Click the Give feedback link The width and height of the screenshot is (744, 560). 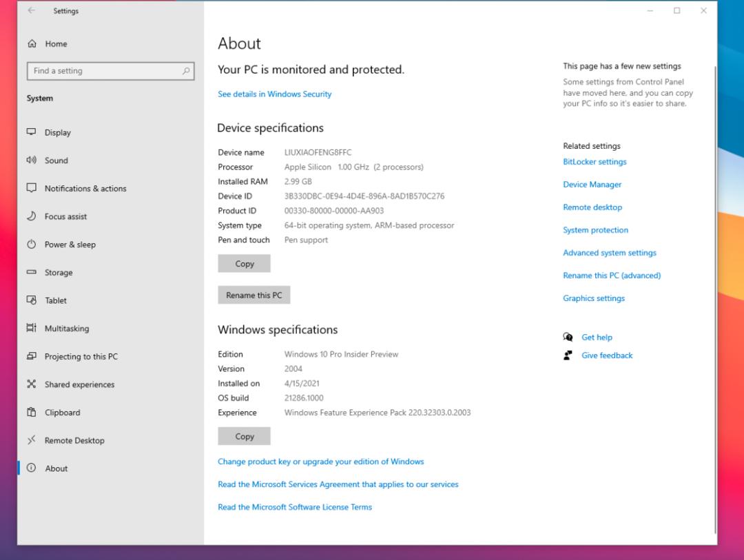(x=607, y=355)
